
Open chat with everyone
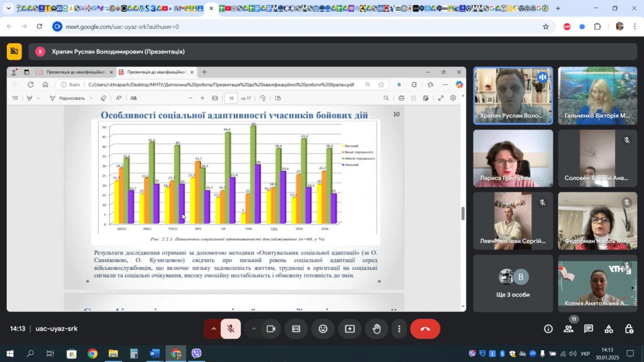point(589,329)
